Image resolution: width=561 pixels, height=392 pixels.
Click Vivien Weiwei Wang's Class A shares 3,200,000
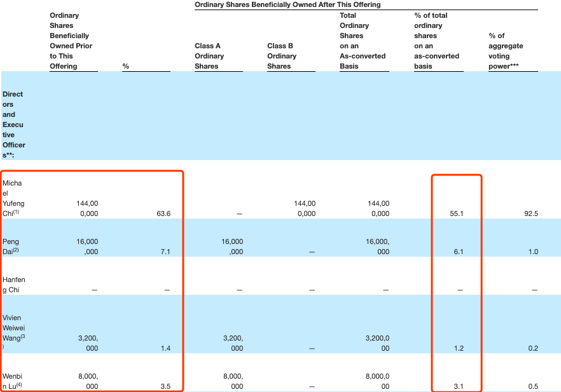pyautogui.click(x=233, y=343)
